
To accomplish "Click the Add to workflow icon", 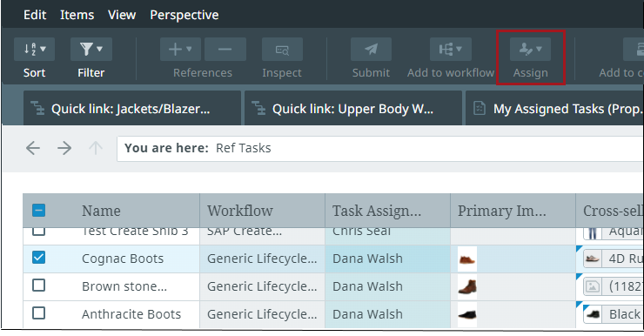I will coord(451,50).
